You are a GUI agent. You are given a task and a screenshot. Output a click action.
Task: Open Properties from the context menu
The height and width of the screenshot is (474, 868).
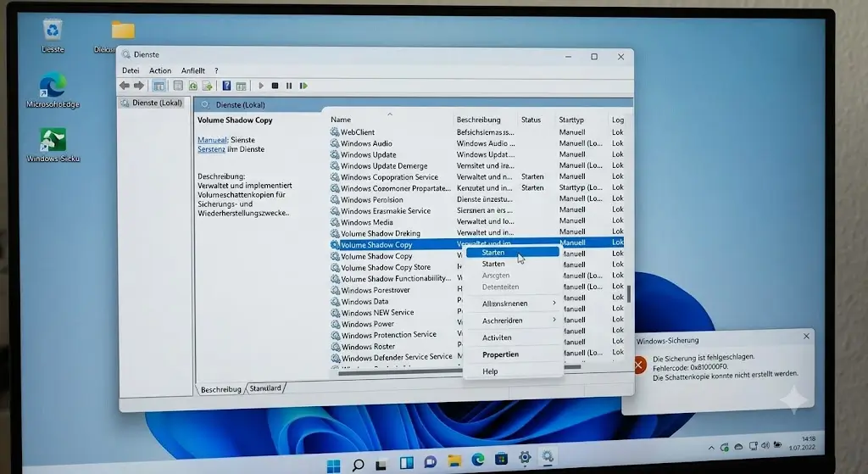(x=513, y=354)
